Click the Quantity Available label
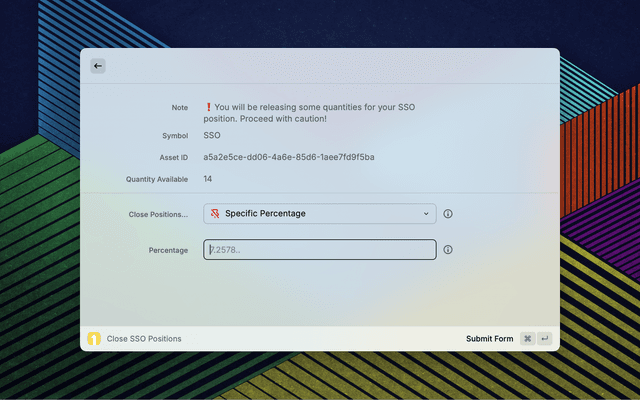 [x=156, y=179]
